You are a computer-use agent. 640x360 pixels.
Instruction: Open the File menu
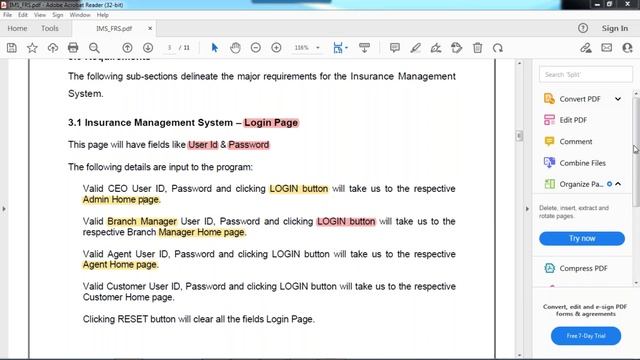pos(7,15)
